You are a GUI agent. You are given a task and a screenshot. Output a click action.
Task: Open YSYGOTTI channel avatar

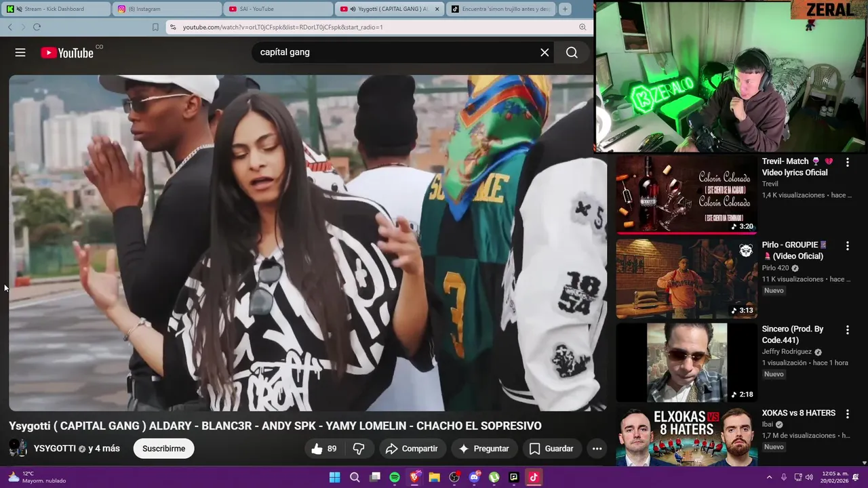click(18, 449)
